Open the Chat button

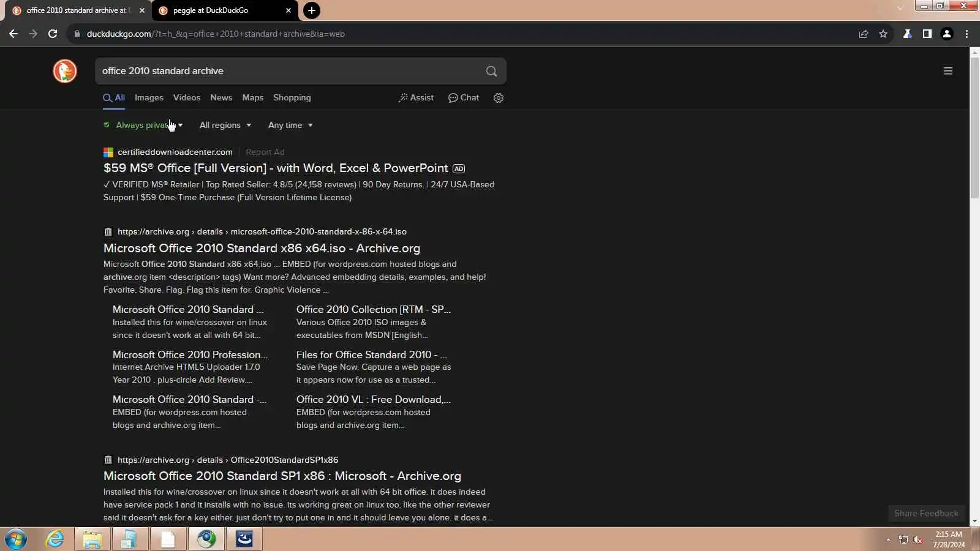[x=464, y=98]
